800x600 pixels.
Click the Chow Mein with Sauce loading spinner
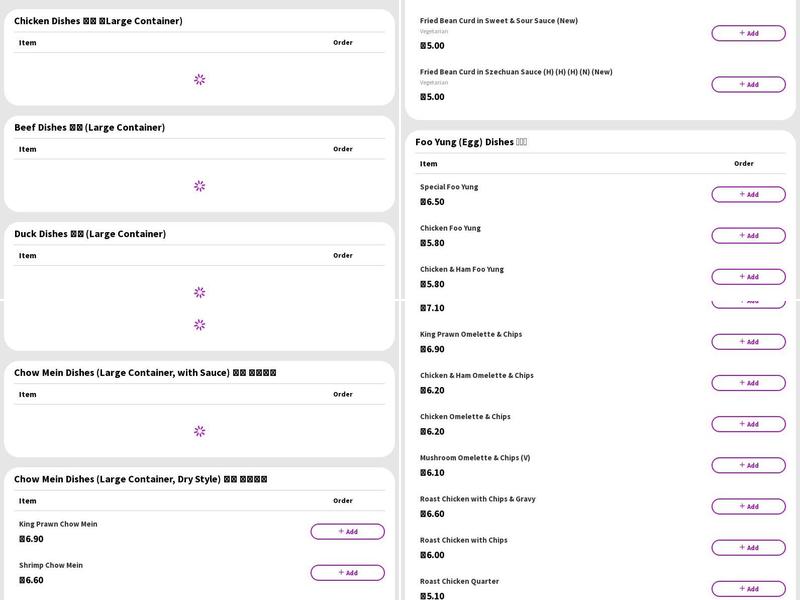point(199,431)
